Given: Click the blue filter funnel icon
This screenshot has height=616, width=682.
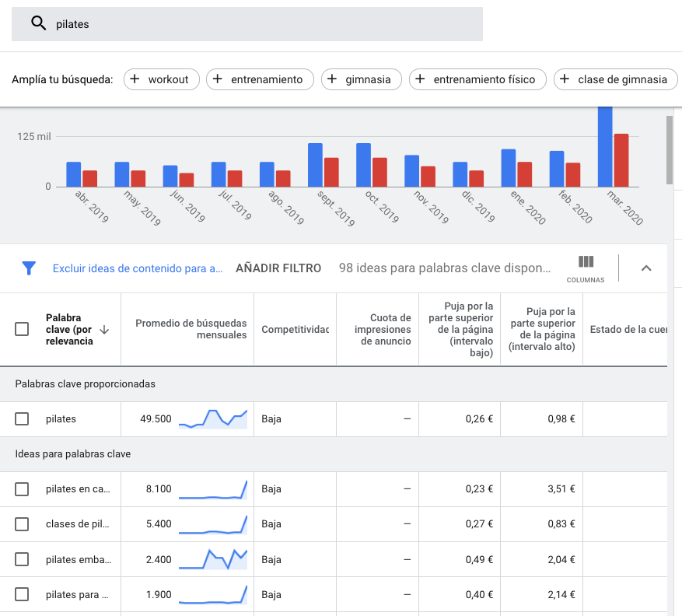Looking at the screenshot, I should [x=29, y=268].
